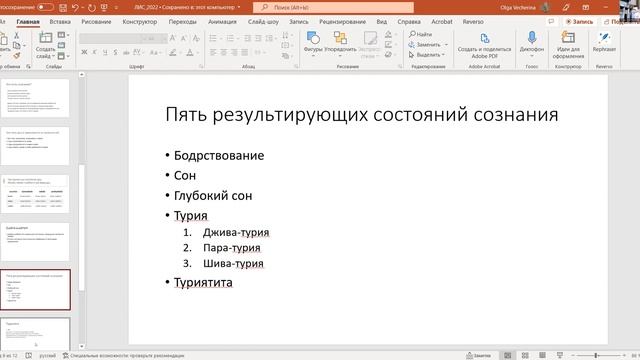Image resolution: width=640 pixels, height=360 pixels.
Task: Open the change case Aa dropdown
Action: [x=155, y=52]
